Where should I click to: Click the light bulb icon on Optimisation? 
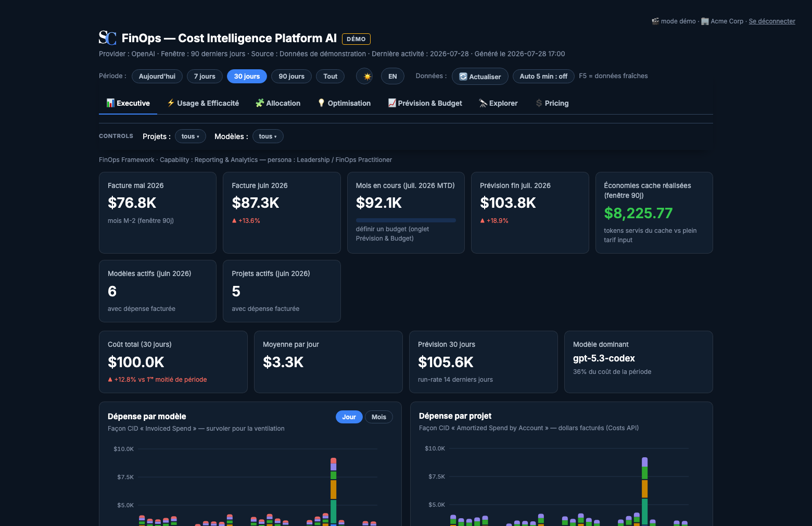(321, 103)
